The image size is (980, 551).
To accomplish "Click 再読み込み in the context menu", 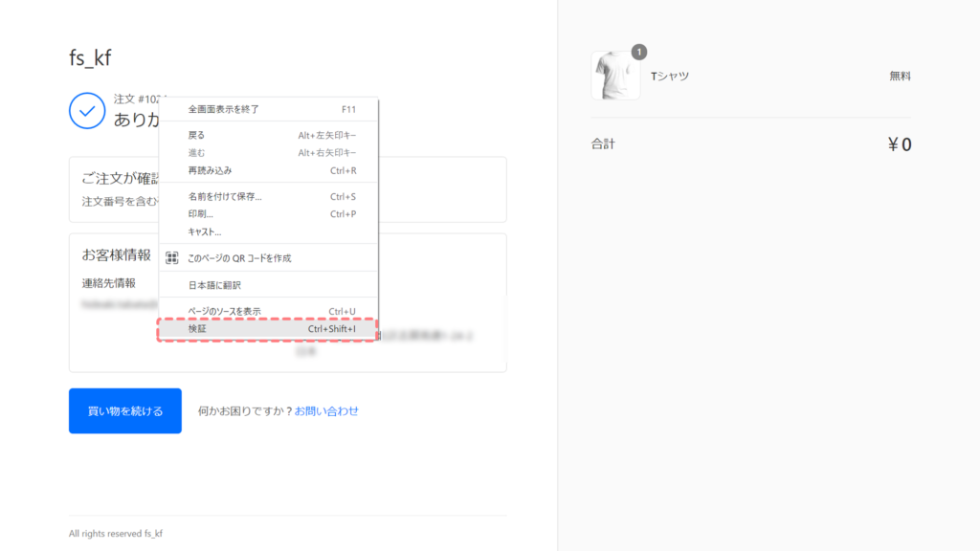I will coord(268,170).
